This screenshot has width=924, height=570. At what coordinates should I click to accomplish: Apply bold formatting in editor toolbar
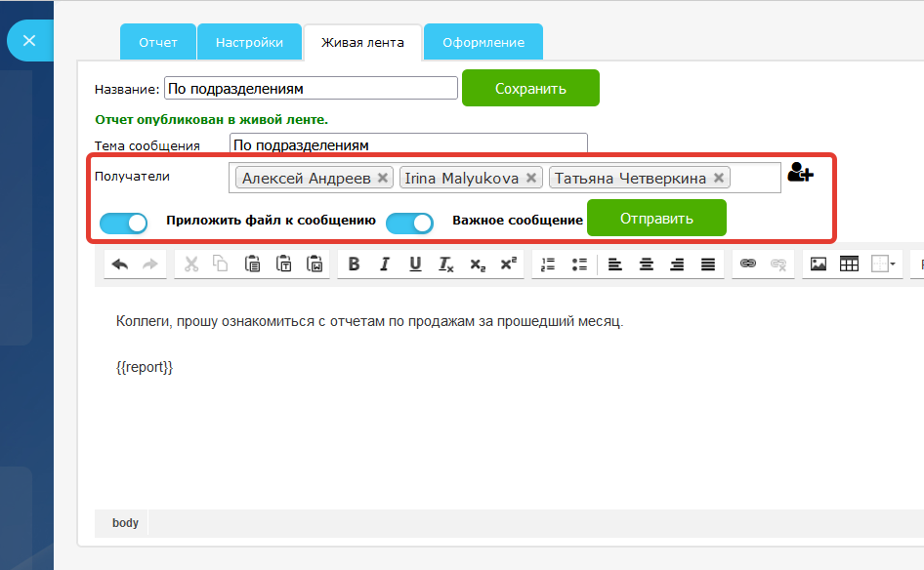click(x=354, y=264)
